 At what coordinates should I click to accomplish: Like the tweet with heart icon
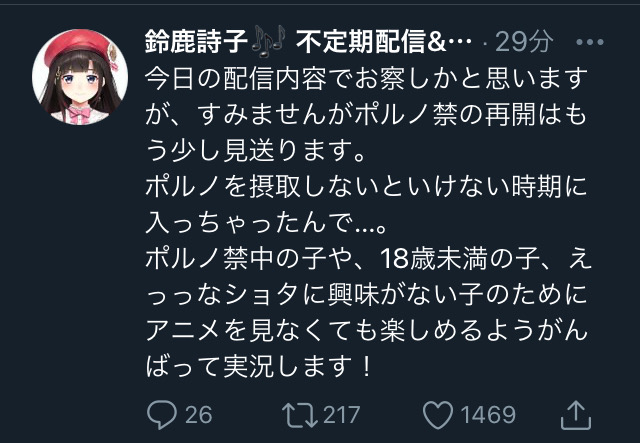coord(438,415)
